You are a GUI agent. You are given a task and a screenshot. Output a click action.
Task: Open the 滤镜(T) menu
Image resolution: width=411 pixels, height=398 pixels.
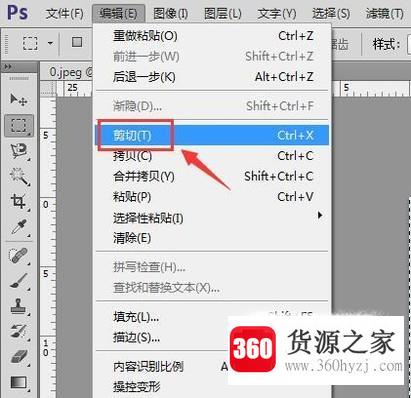[384, 14]
